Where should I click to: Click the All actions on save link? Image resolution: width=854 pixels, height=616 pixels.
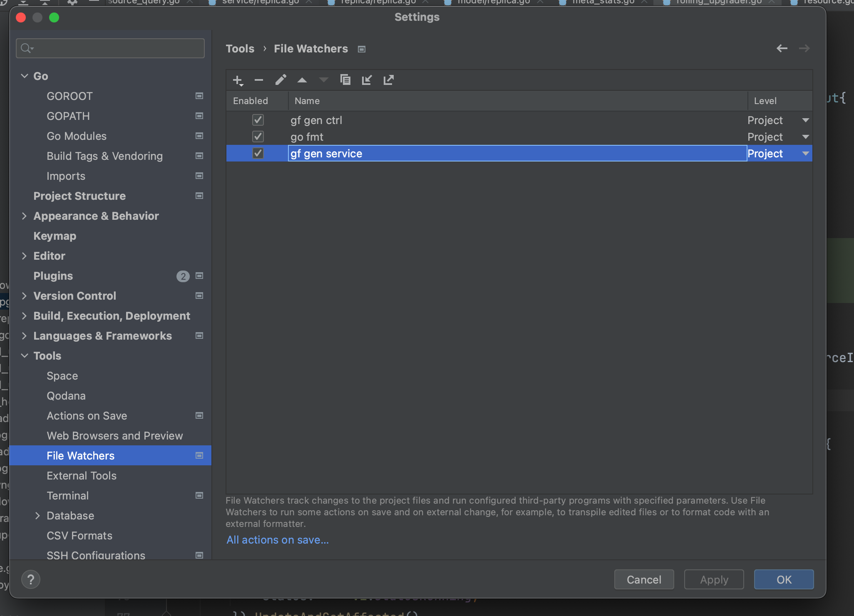pyautogui.click(x=277, y=540)
